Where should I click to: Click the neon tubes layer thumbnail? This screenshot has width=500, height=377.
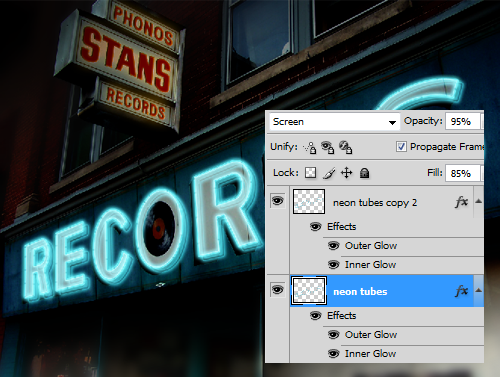click(x=309, y=291)
